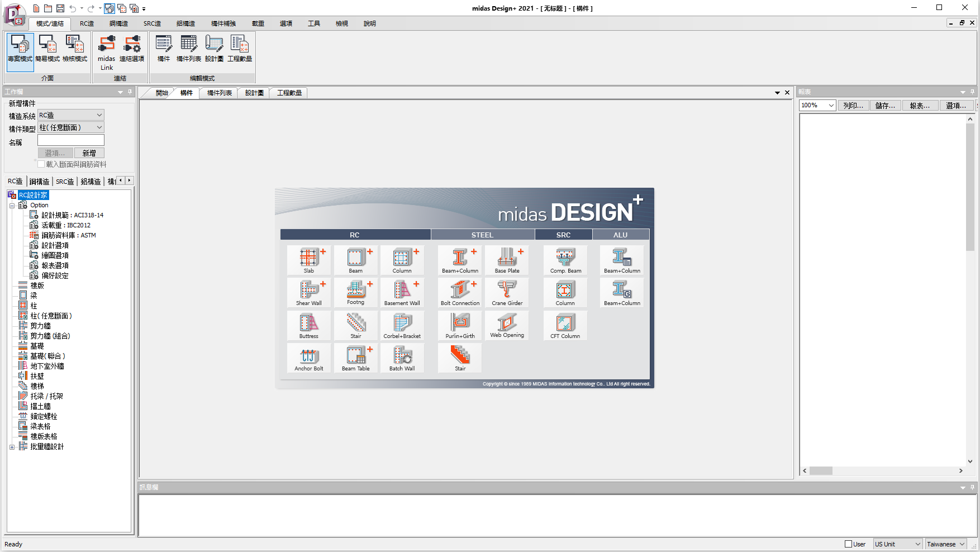Launch the Anchor Bolt module
This screenshot has height=552, width=980.
[309, 358]
